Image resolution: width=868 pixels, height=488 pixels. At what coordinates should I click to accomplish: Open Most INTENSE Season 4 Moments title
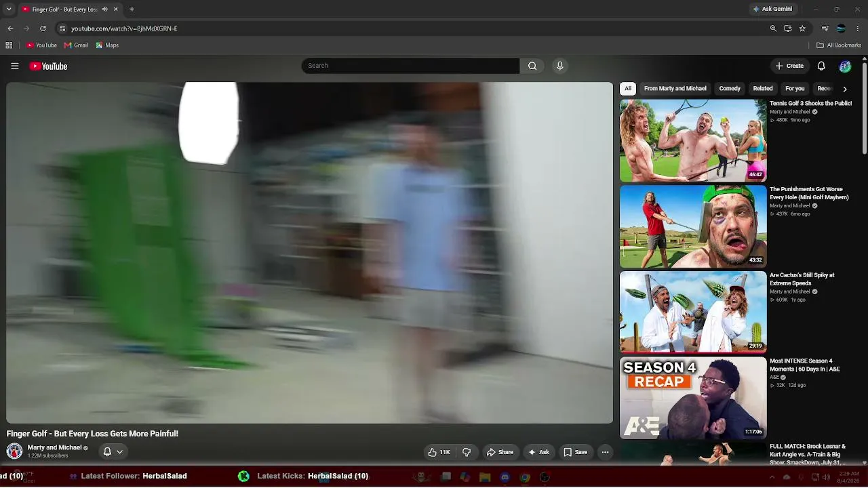tap(805, 365)
